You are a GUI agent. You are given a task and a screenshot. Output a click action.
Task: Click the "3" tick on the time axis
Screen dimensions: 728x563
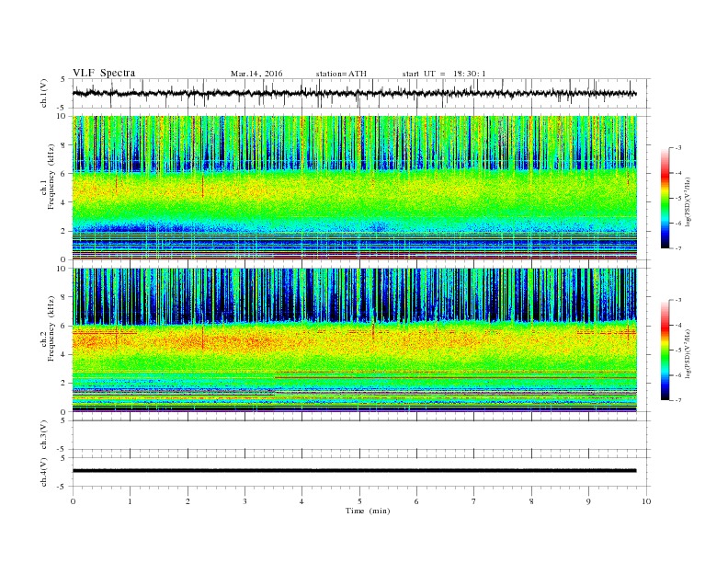[245, 501]
